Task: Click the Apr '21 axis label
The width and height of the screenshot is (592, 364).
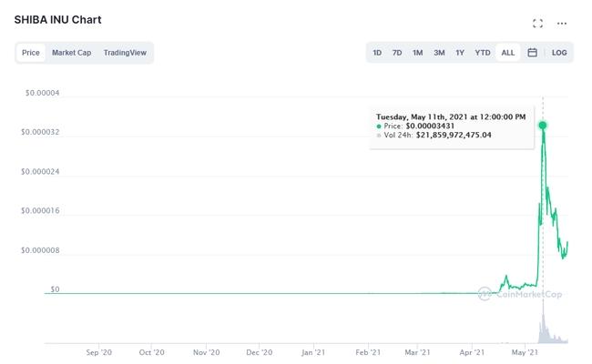Action: (x=472, y=351)
